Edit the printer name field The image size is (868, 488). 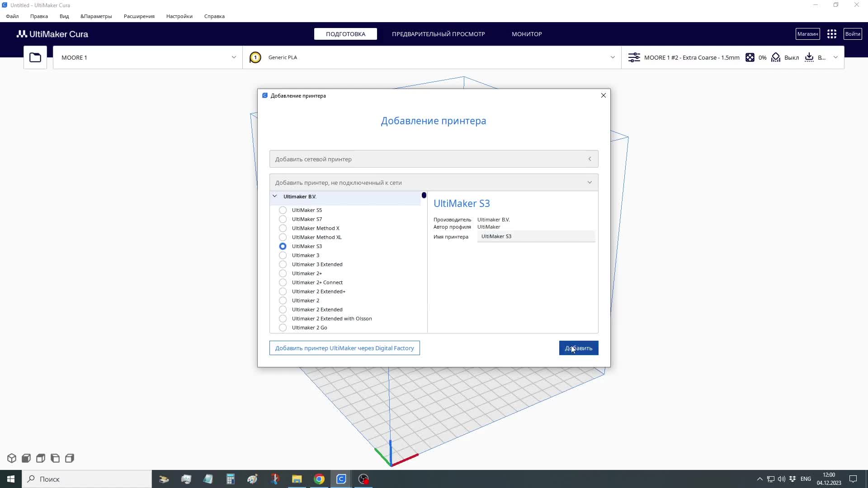point(536,236)
